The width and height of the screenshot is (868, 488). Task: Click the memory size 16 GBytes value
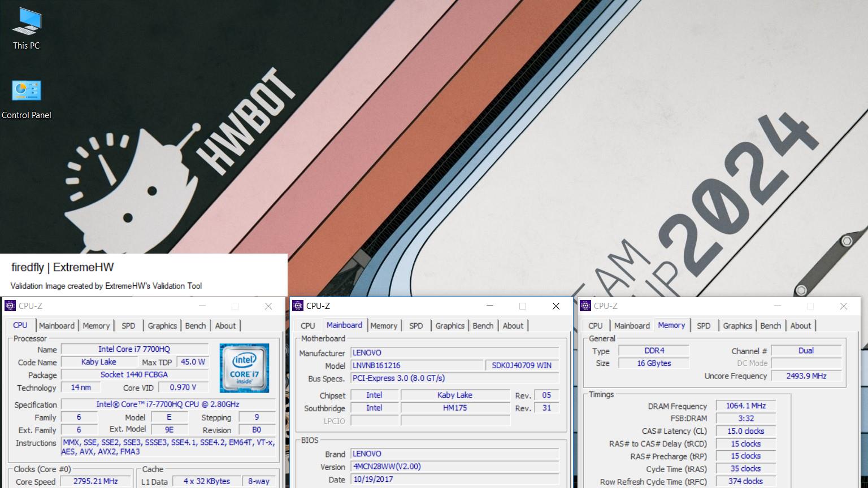pyautogui.click(x=654, y=363)
